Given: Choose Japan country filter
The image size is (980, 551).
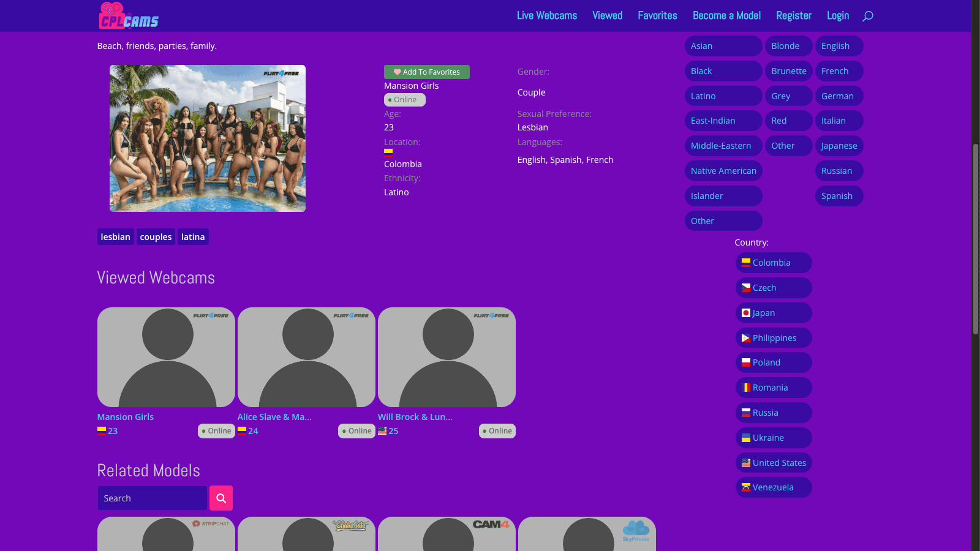Looking at the screenshot, I should (x=774, y=313).
